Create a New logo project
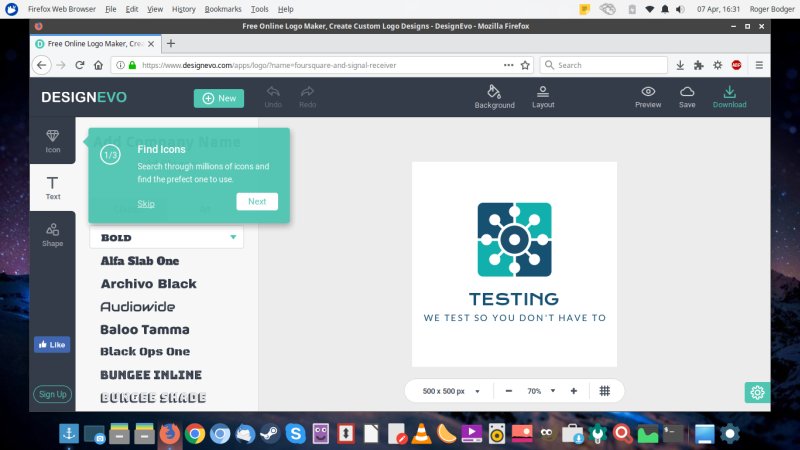Viewport: 800px width, 450px height. [219, 98]
